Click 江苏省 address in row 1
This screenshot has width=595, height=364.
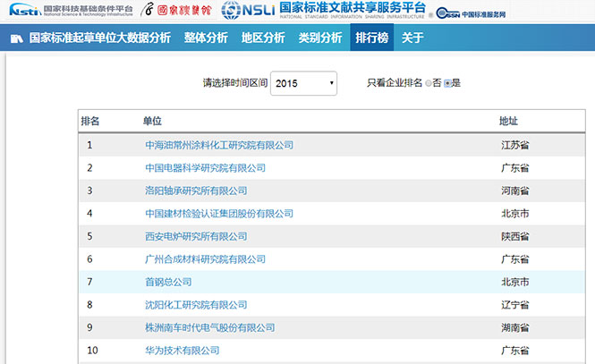point(515,145)
